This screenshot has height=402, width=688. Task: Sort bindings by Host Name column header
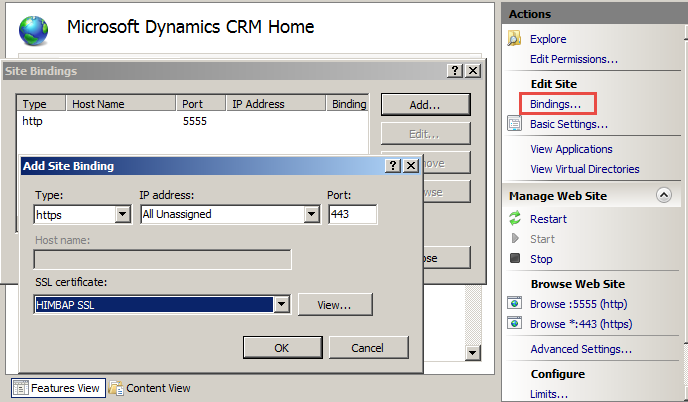[121, 104]
